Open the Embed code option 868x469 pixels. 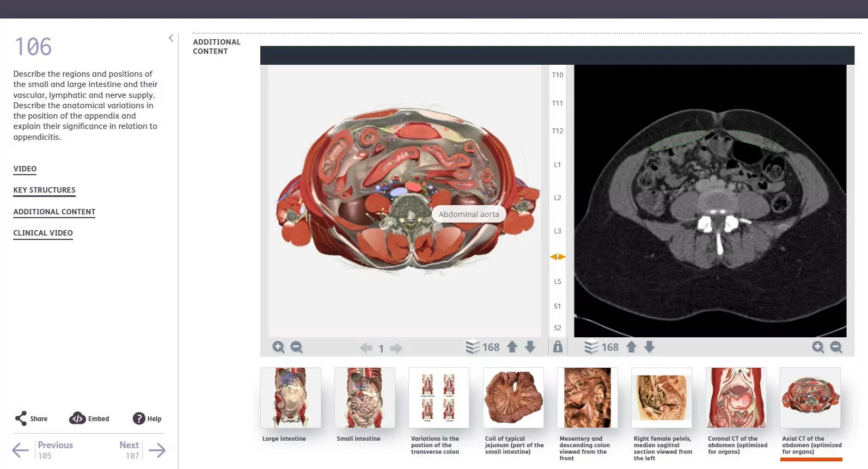coord(89,418)
